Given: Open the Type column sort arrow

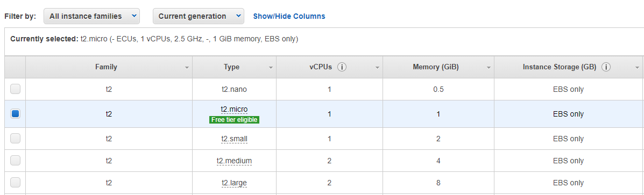Looking at the screenshot, I should 271,68.
